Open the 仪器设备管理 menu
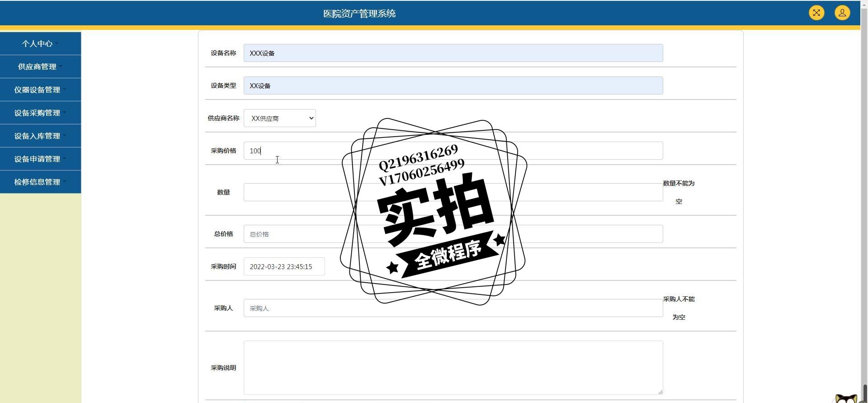The height and width of the screenshot is (403, 868). coord(40,90)
